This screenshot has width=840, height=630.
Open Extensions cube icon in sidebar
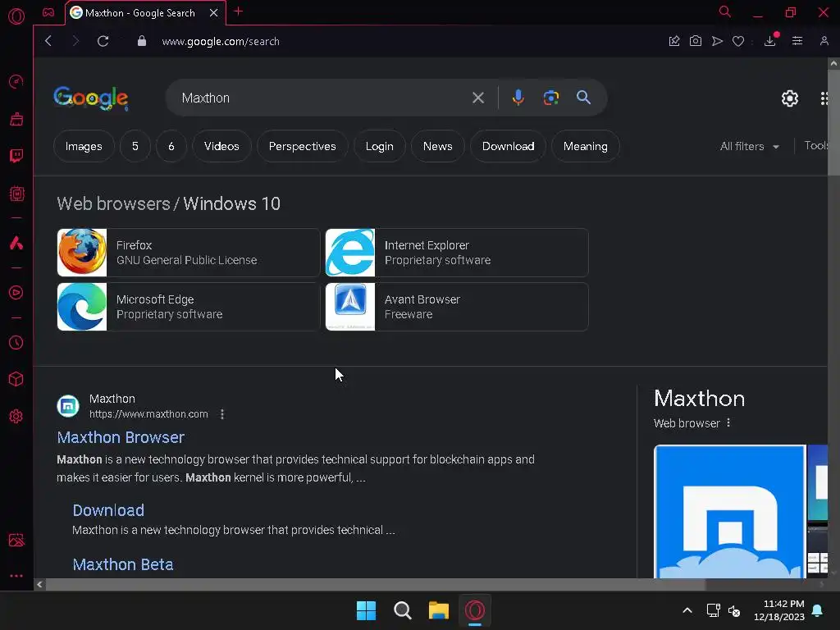16,379
